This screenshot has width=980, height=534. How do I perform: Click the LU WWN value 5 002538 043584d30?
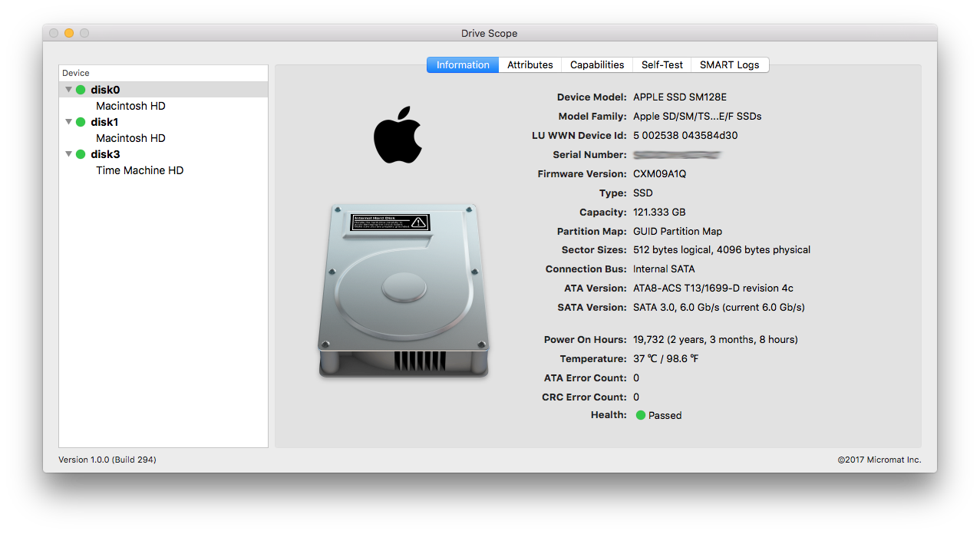(x=685, y=136)
